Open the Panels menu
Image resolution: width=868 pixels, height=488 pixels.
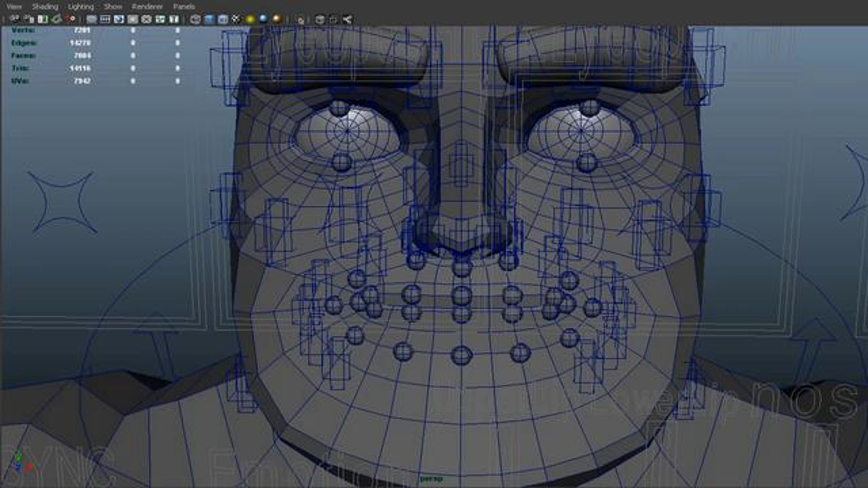184,7
